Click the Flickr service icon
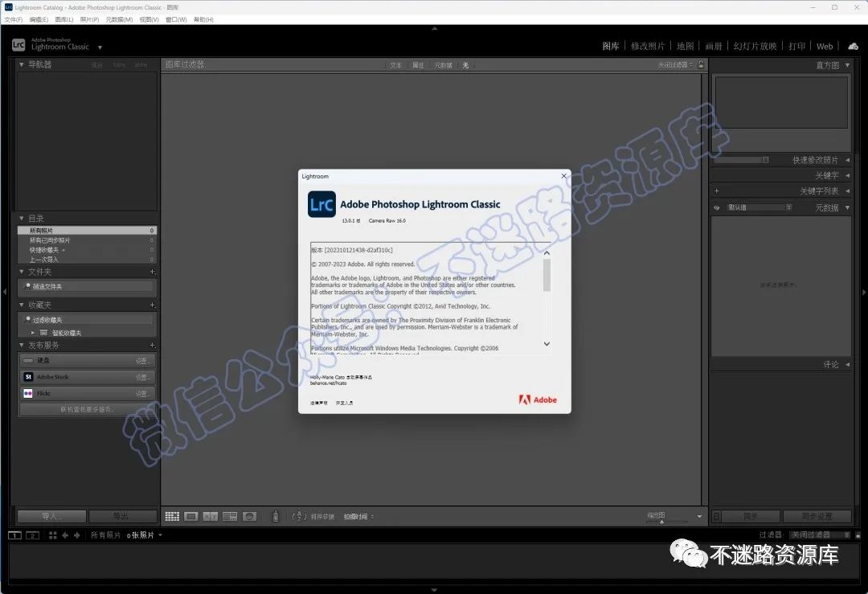Screen dimensions: 868x594 pos(28,394)
